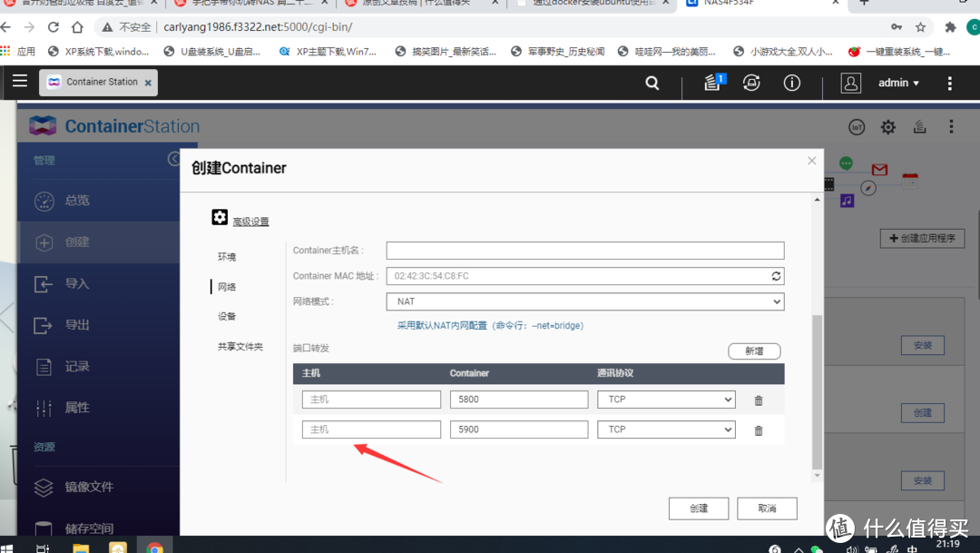
Task: Open the 网络模式 NAT dropdown
Action: (x=585, y=301)
